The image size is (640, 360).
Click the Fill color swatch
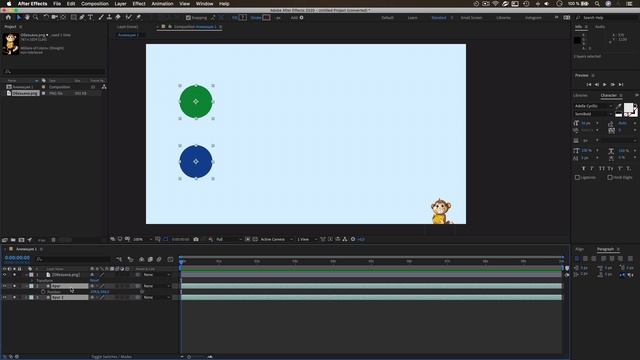pyautogui.click(x=243, y=18)
